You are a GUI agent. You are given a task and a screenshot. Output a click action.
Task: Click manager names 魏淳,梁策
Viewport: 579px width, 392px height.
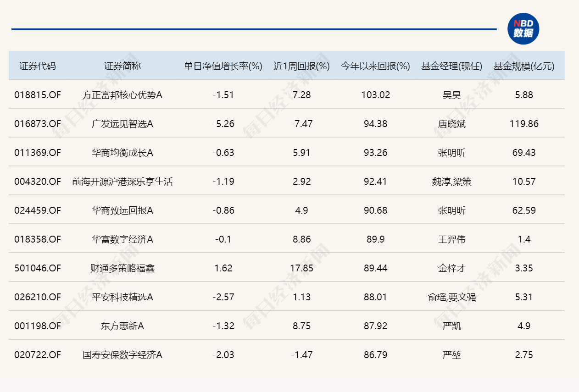(x=452, y=182)
